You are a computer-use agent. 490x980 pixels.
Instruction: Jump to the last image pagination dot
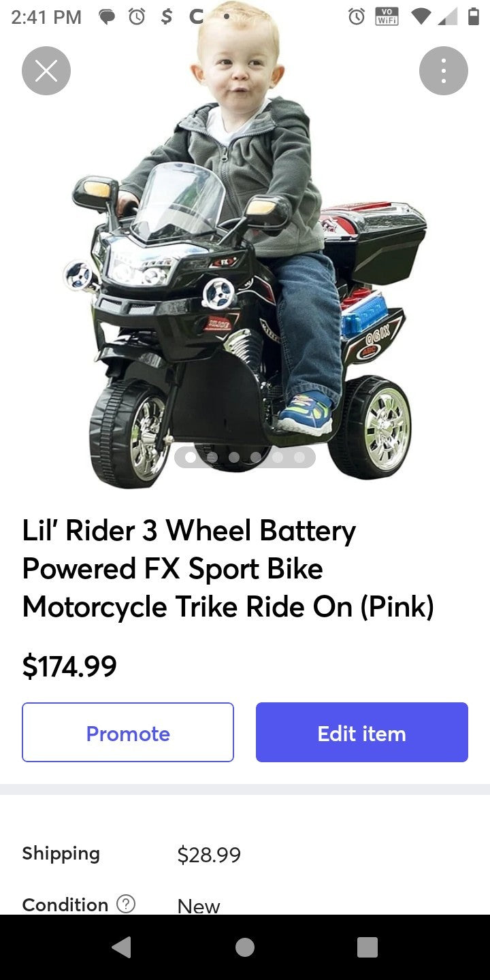pos(299,457)
